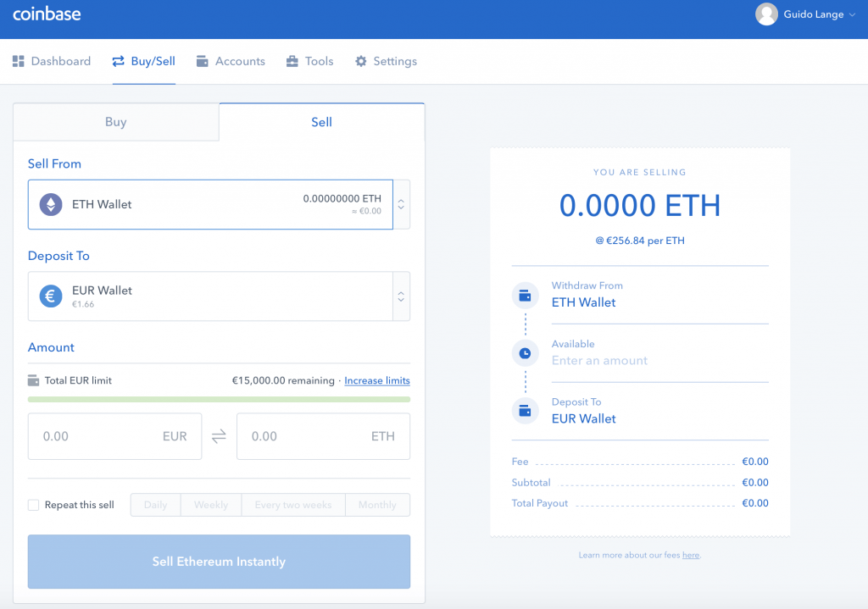This screenshot has width=868, height=609.
Task: Click the €15,000.00 remaining text
Action: click(283, 380)
